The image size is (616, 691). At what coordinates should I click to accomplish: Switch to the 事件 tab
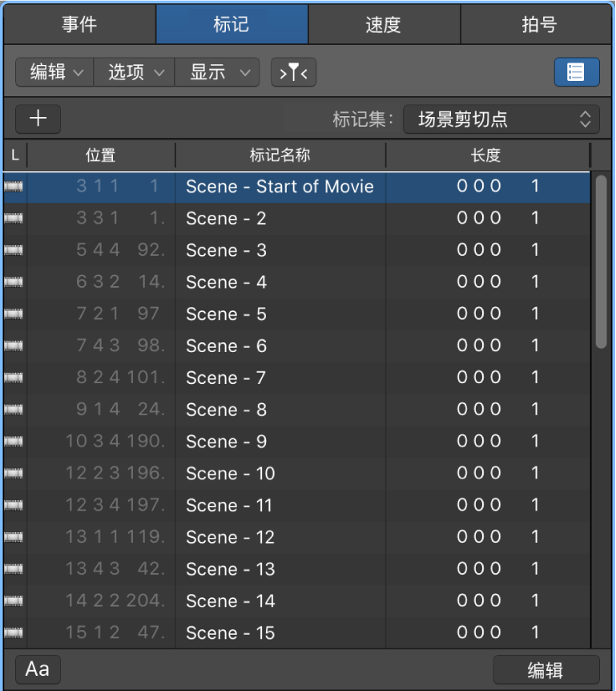click(x=79, y=24)
